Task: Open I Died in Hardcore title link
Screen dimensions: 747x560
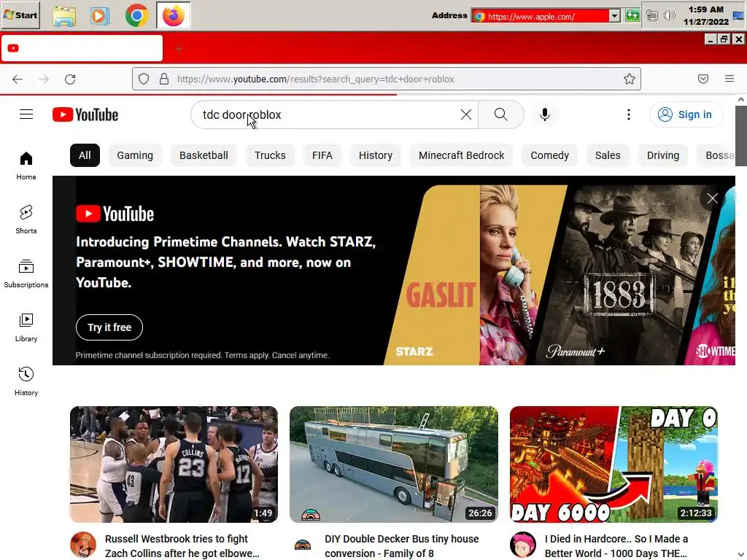Action: [x=616, y=545]
